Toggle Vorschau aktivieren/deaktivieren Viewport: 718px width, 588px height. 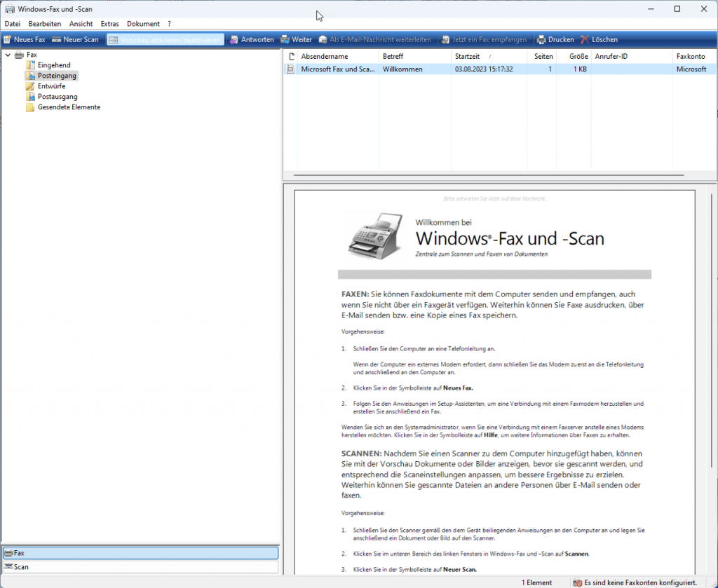pyautogui.click(x=165, y=39)
